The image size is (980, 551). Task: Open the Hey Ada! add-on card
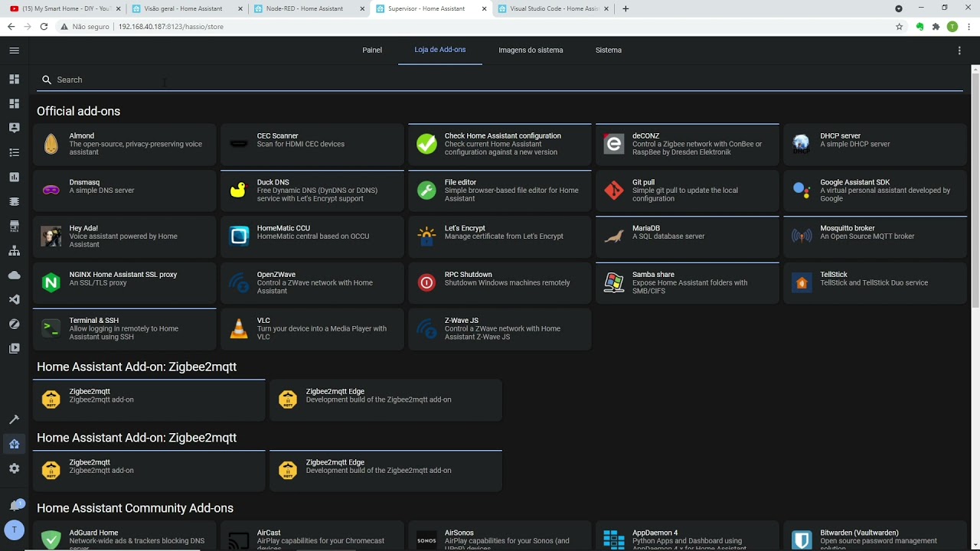tap(125, 236)
